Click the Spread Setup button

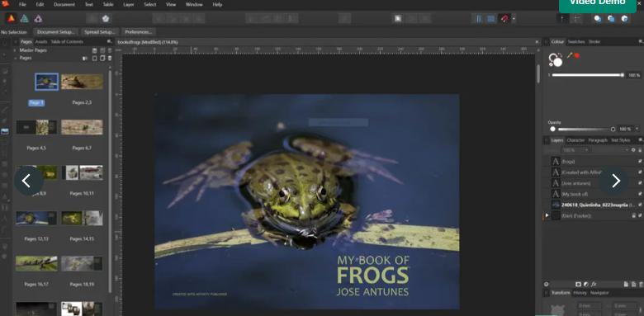pyautogui.click(x=100, y=32)
